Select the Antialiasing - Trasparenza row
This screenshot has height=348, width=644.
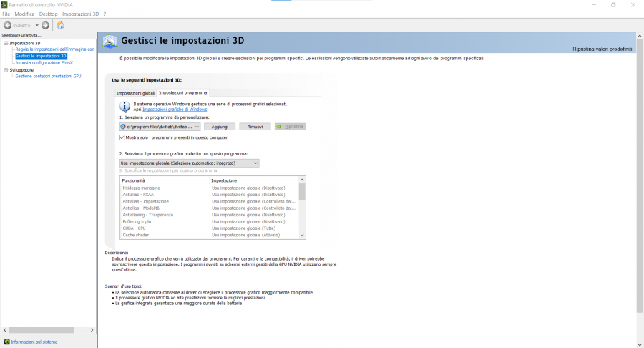click(x=209, y=215)
